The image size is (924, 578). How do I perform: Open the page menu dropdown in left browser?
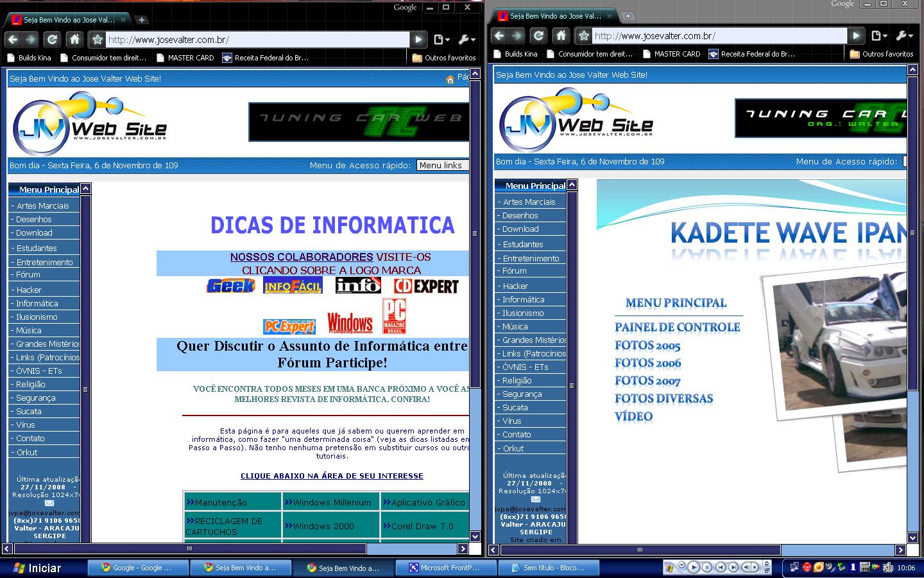441,40
